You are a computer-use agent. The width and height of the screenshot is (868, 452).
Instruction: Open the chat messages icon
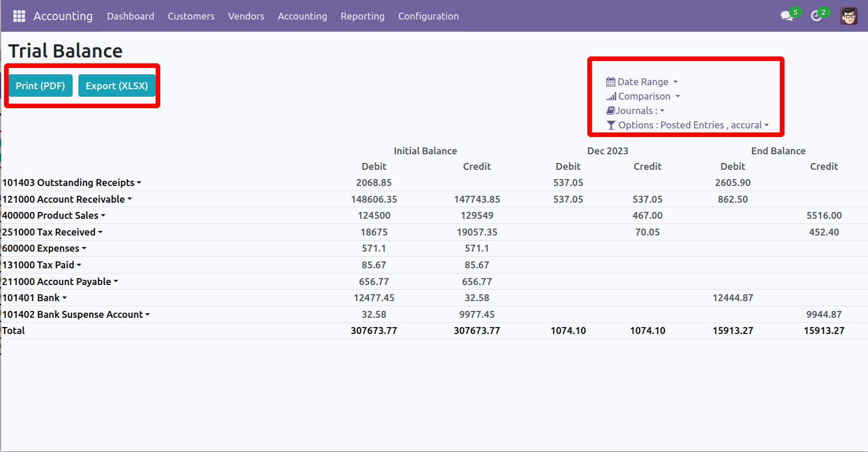(x=787, y=16)
